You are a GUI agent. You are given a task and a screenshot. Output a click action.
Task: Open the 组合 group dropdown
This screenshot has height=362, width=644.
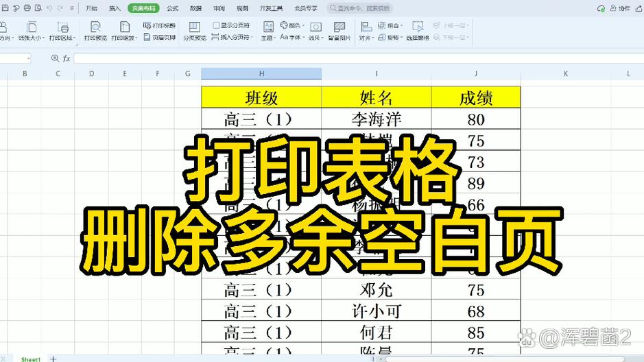(390, 25)
